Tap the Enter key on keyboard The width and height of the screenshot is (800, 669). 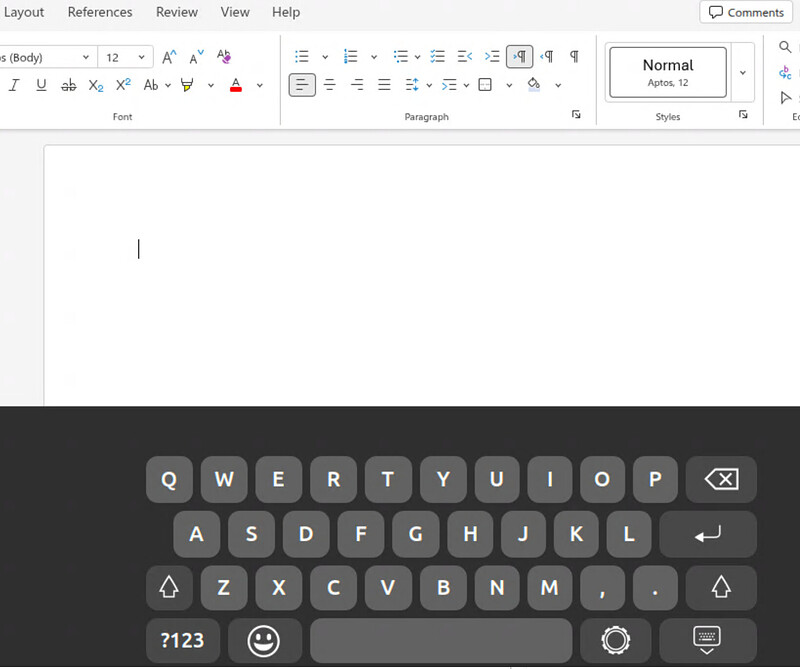[708, 534]
